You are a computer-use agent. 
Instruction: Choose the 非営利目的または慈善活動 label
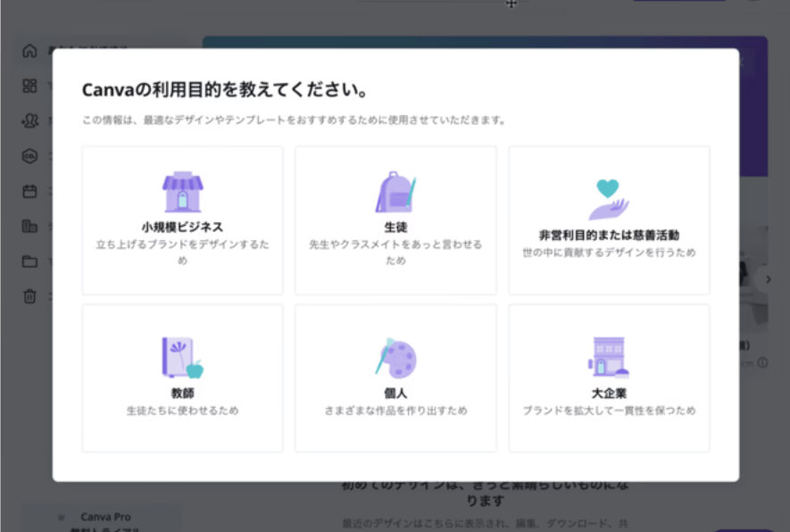[609, 236]
